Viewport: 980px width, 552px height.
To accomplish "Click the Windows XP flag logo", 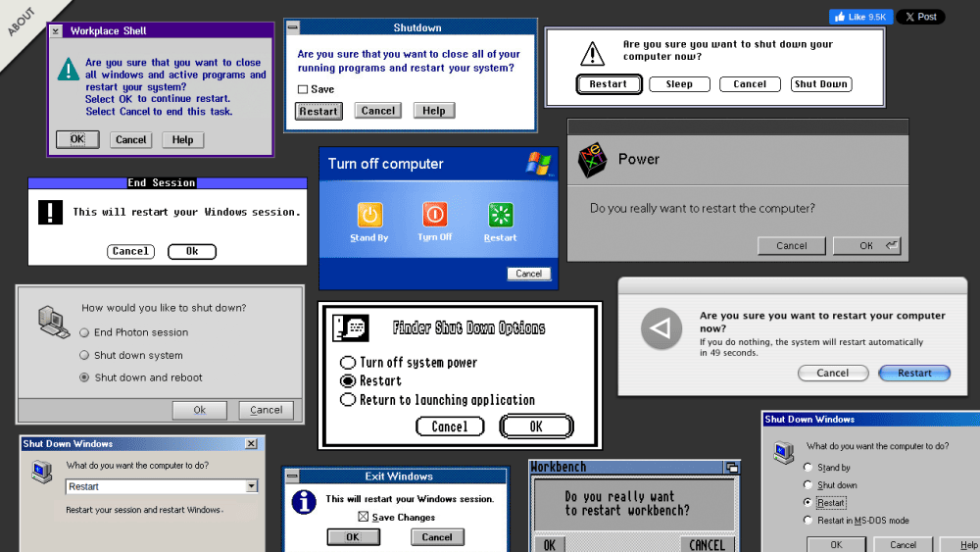I will pos(538,163).
